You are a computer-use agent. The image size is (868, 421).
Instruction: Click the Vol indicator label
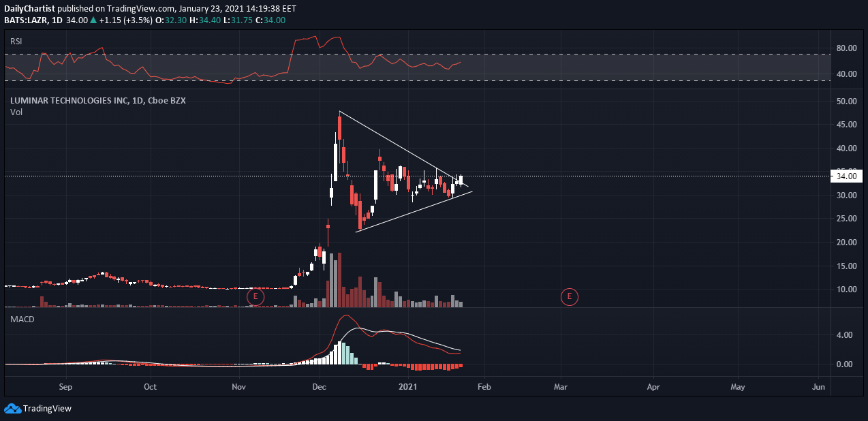coord(16,112)
